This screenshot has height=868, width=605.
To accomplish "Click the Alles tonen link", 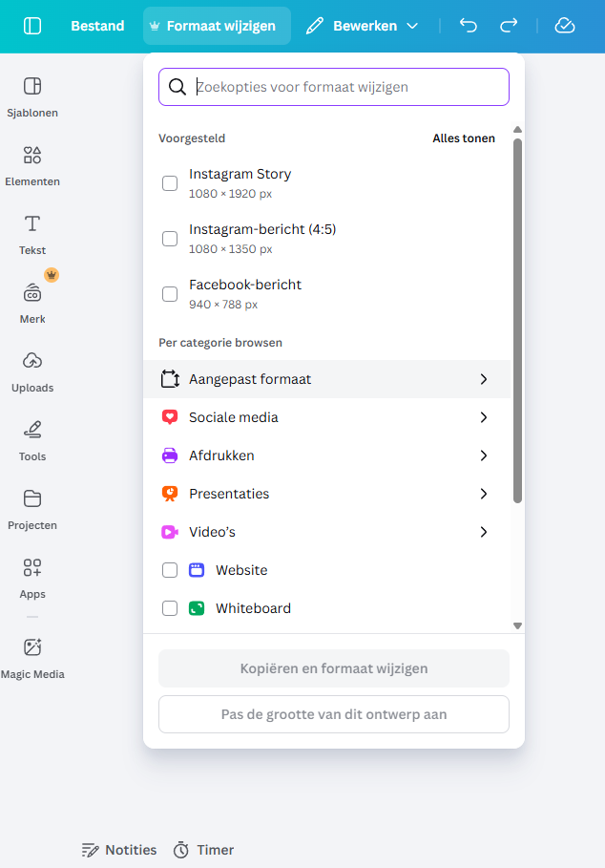I will click(464, 138).
